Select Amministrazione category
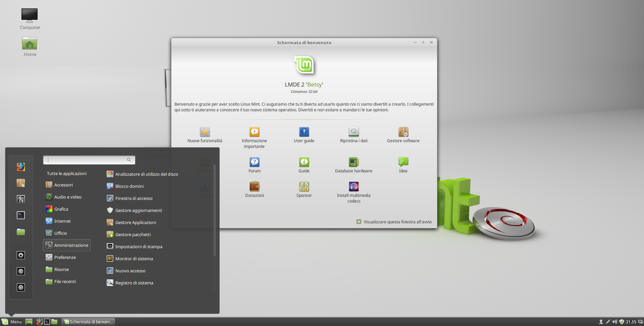 coord(67,245)
